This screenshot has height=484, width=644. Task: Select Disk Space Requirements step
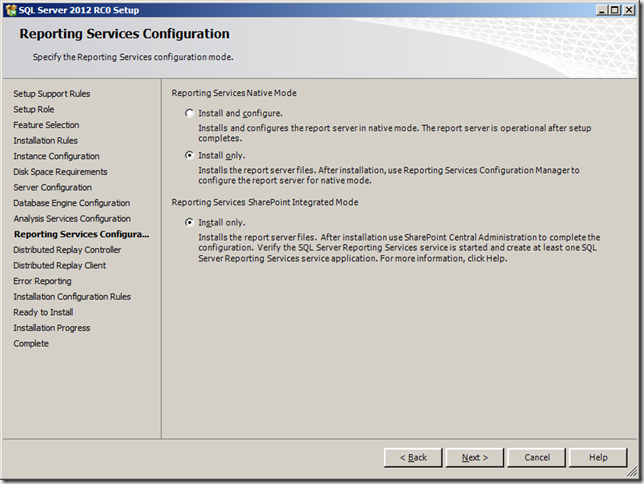point(60,172)
